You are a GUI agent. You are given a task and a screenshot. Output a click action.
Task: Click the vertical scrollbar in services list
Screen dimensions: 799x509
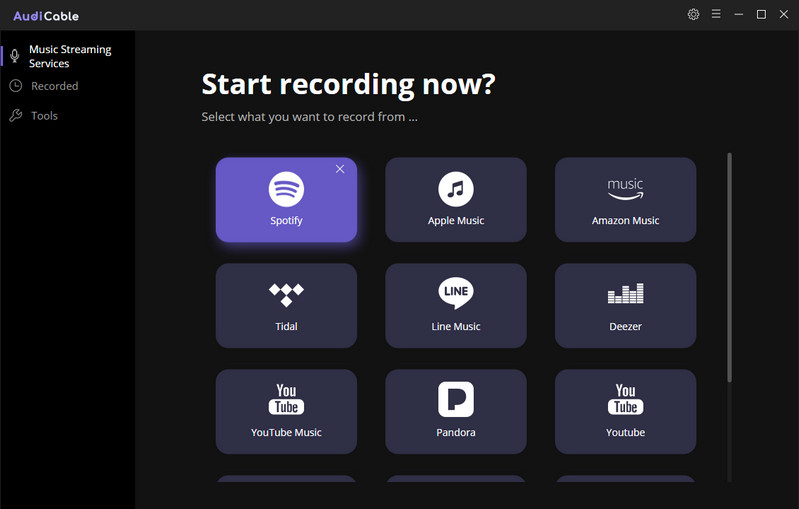(730, 267)
